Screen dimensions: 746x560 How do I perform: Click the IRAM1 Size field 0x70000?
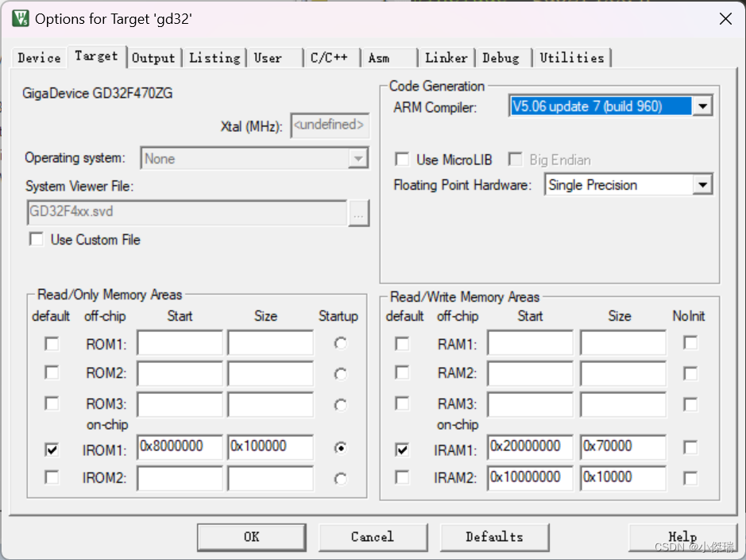click(x=623, y=446)
